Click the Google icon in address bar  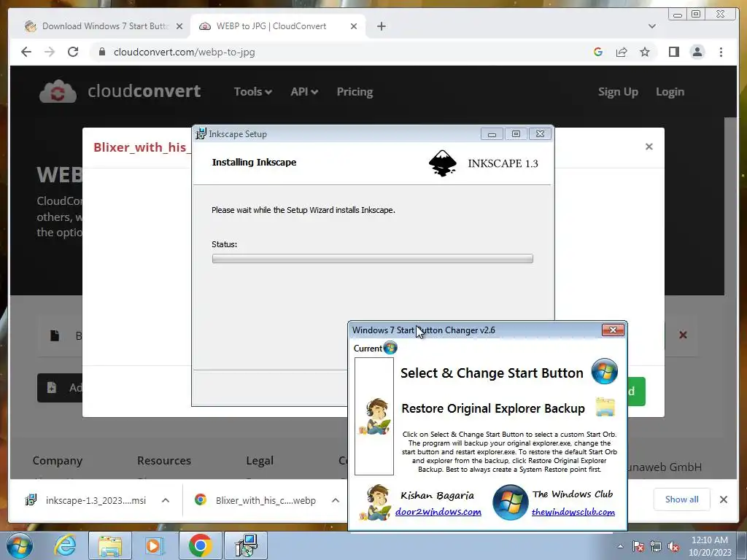coord(598,52)
